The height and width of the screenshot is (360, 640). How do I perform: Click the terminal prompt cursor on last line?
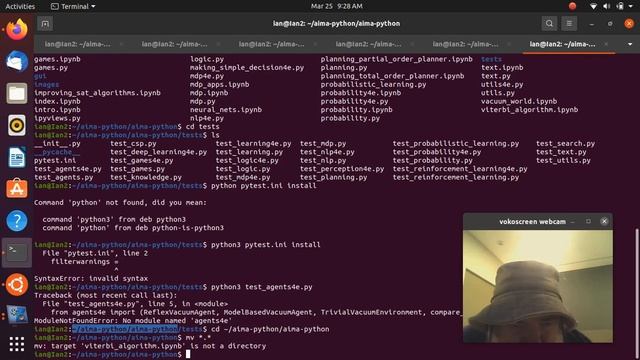click(x=188, y=354)
